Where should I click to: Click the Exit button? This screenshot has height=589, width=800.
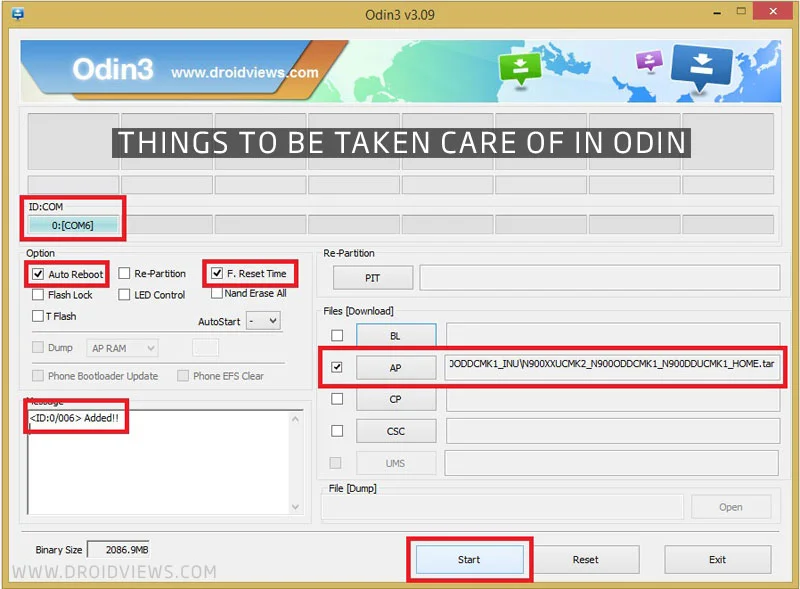tap(717, 559)
